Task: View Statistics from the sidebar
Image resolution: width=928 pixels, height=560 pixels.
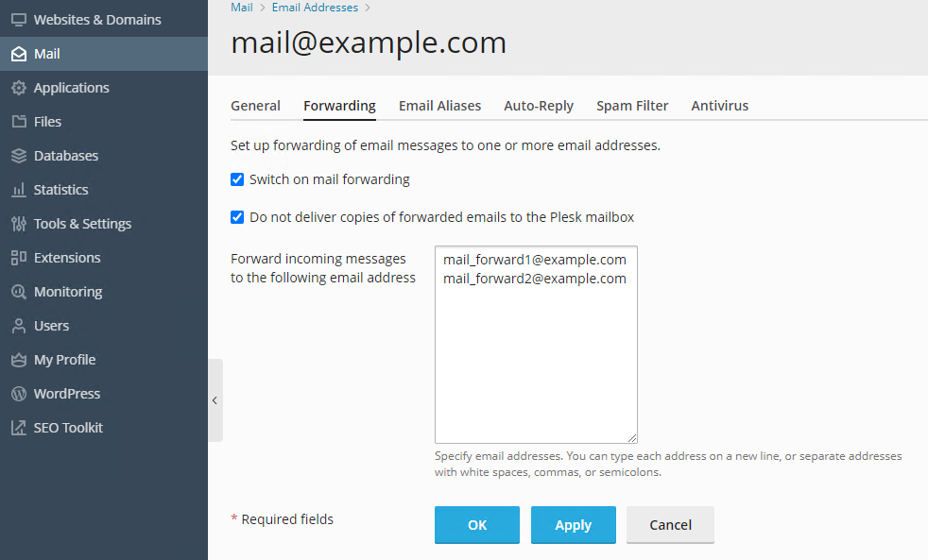Action: [x=61, y=189]
